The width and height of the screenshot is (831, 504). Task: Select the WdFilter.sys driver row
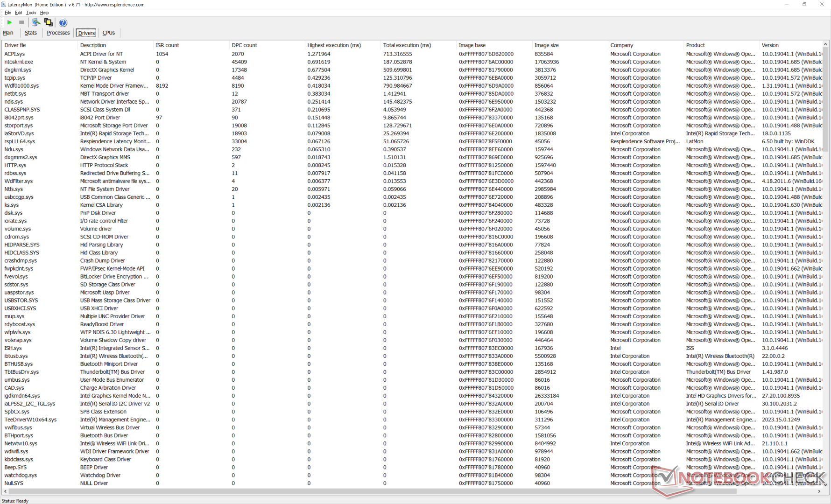coord(413,181)
